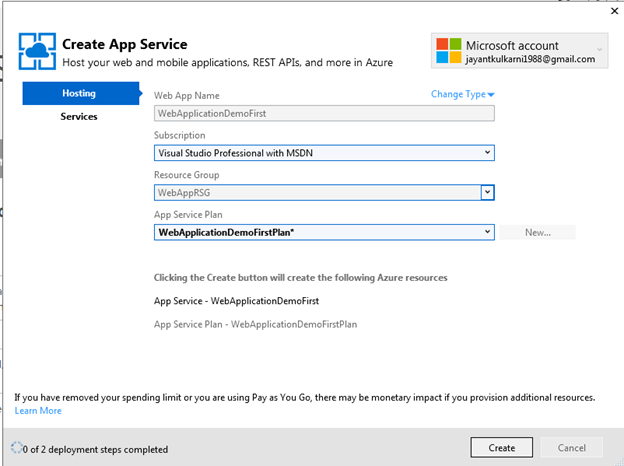
Task: Close the Create App Service dialog
Action: click(x=611, y=13)
